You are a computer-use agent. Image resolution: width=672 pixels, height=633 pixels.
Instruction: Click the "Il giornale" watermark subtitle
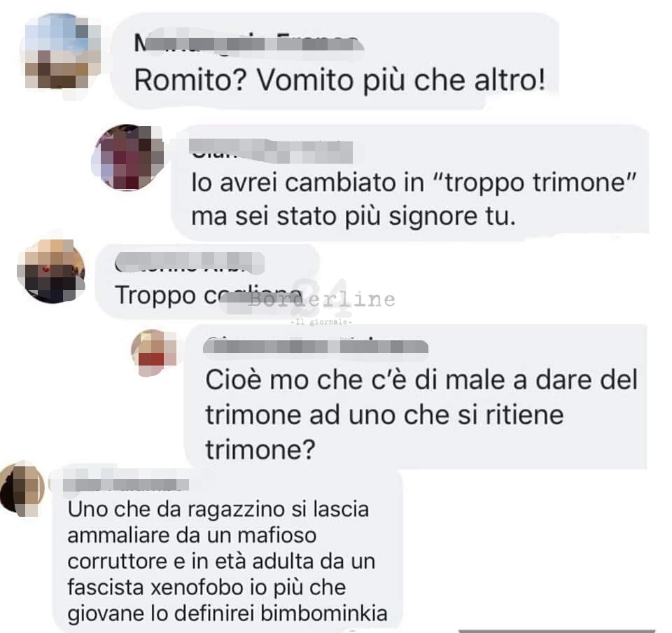point(321,322)
